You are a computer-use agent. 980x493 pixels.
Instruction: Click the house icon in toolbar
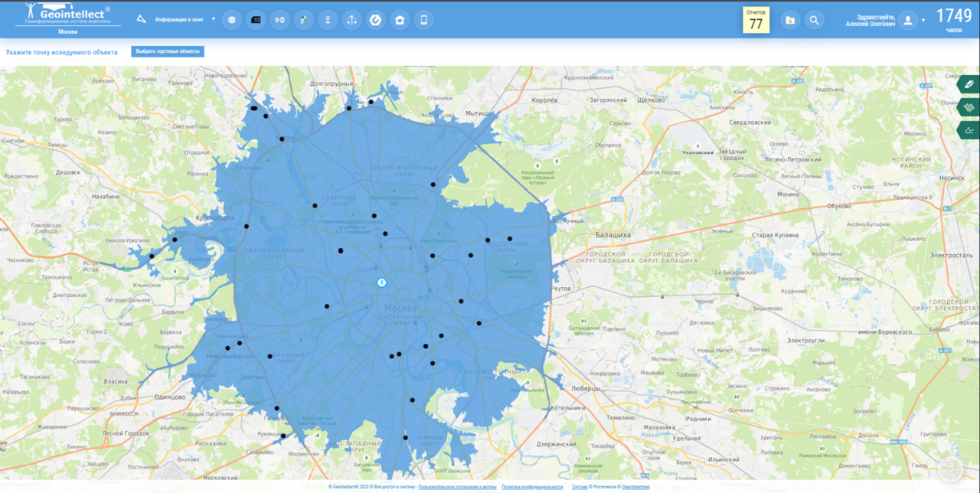click(x=399, y=21)
